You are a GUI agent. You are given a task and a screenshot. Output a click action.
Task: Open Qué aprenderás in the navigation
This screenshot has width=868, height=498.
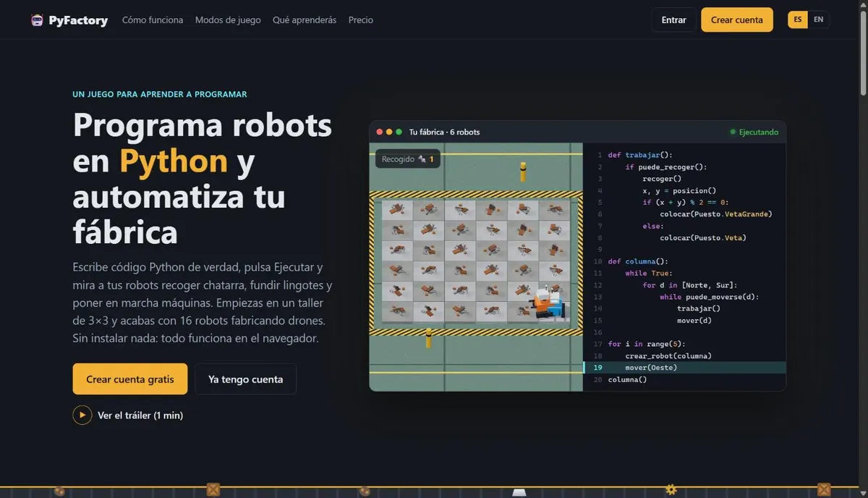coord(305,20)
